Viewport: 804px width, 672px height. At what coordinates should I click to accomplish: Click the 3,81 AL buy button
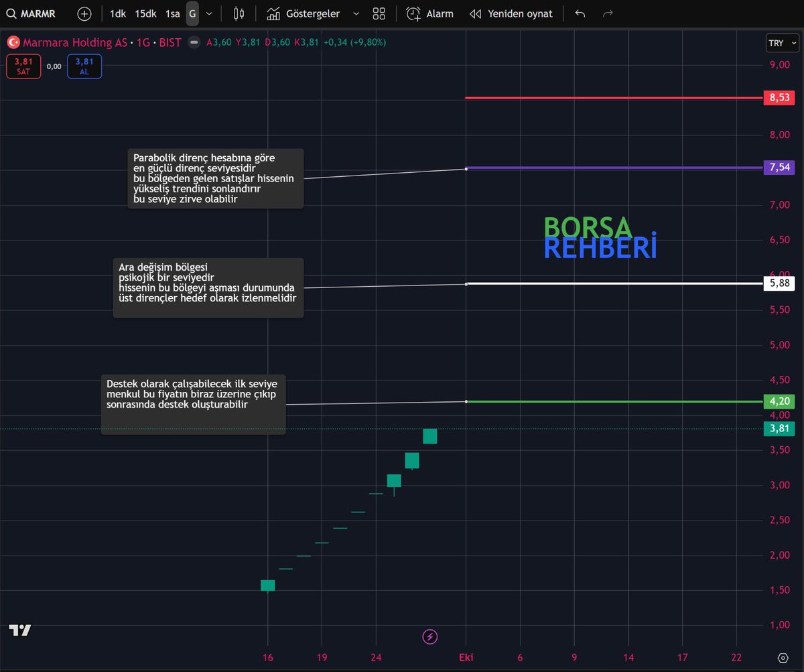click(84, 66)
